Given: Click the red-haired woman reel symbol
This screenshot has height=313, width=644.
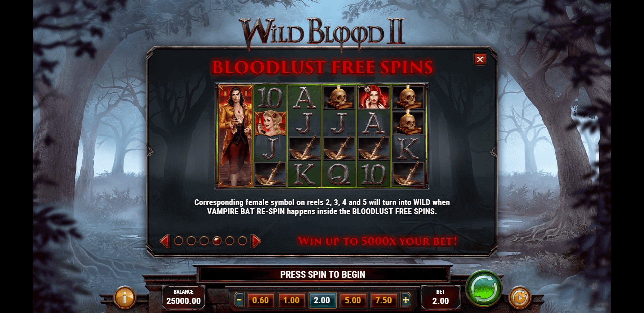Looking at the screenshot, I should coord(374,97).
